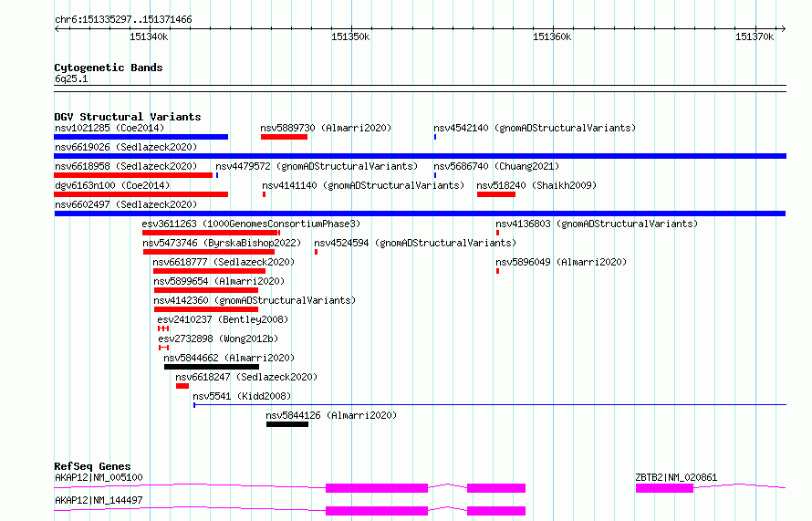Select the ZBTB2|NM_020861 gene label

(x=676, y=477)
